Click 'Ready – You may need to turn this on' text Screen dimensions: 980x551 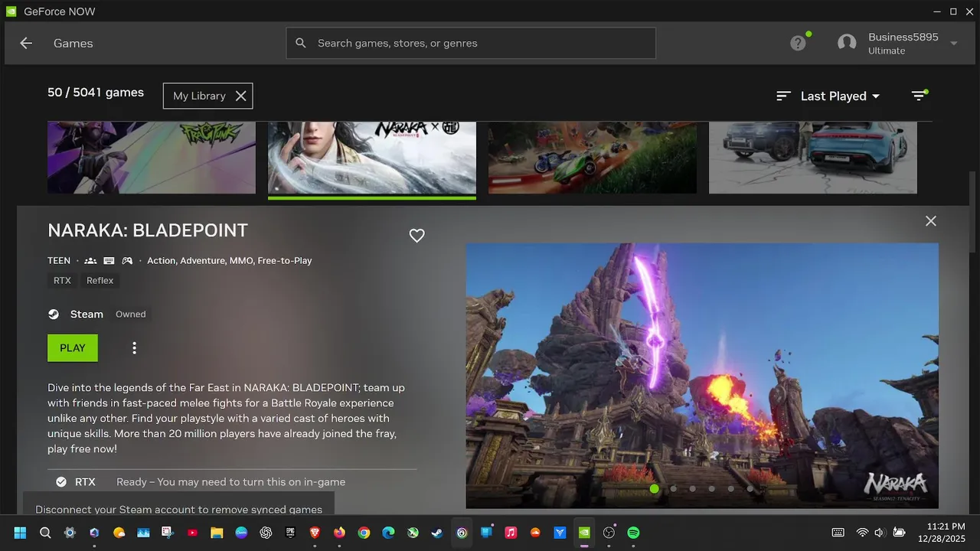[230, 481]
